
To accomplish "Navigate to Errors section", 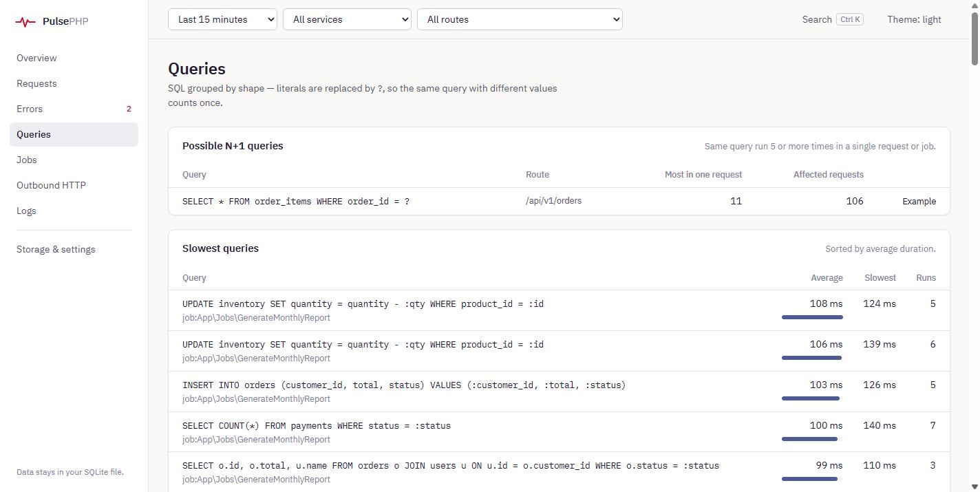I will (x=74, y=109).
